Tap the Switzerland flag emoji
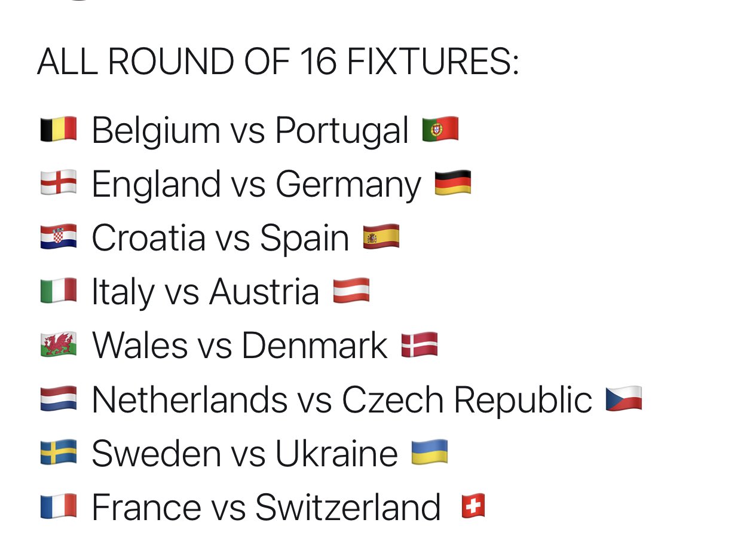The height and width of the screenshot is (547, 756). click(x=473, y=506)
